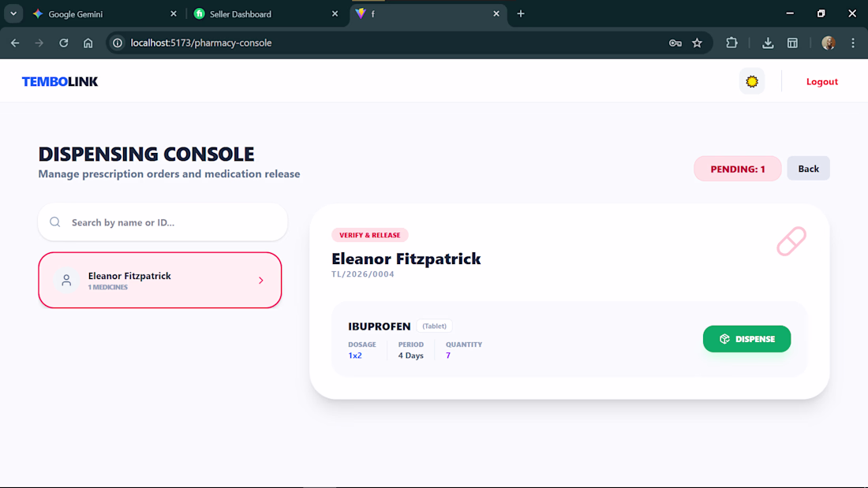
Task: Reload the pharmacy console page
Action: [64, 43]
